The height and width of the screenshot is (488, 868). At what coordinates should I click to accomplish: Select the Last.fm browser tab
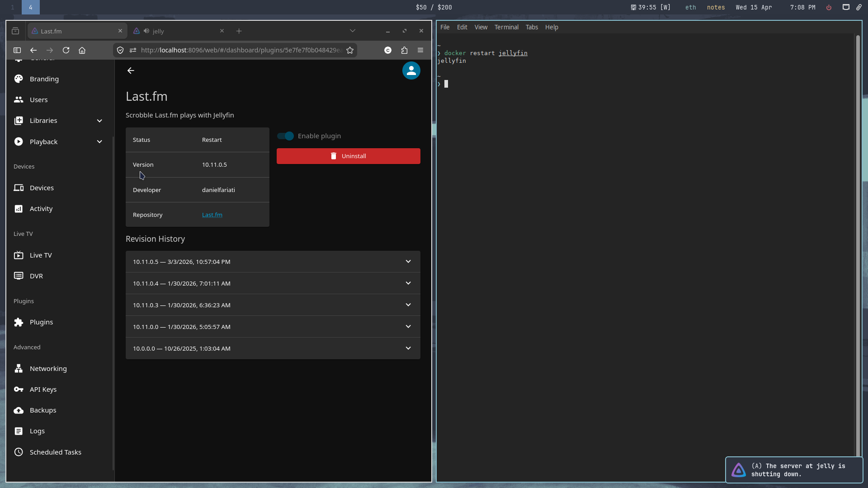click(x=77, y=31)
